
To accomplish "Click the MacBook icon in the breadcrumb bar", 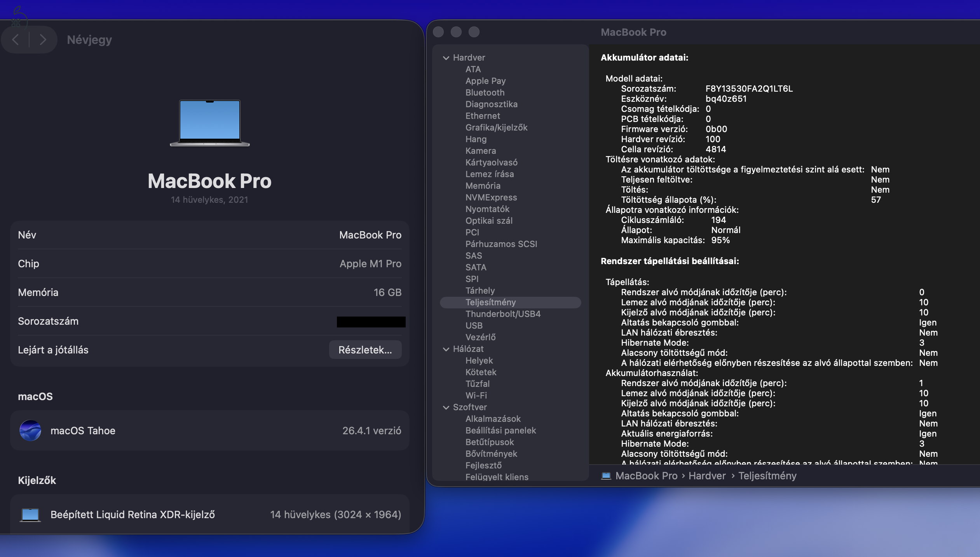I will (x=606, y=475).
